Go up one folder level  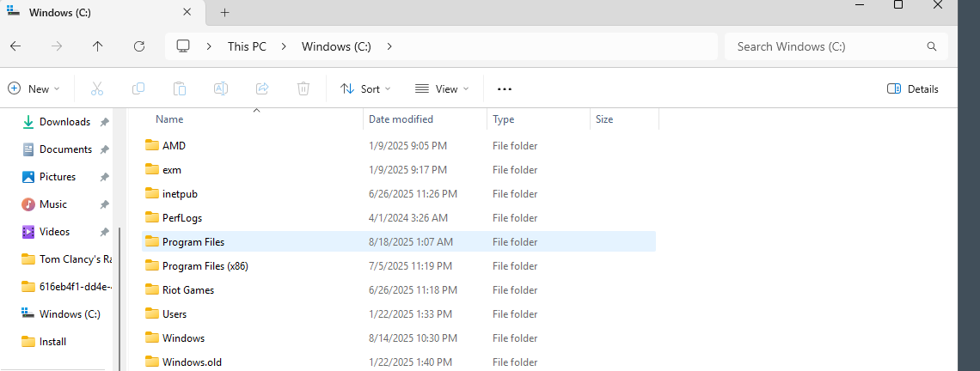[x=97, y=46]
